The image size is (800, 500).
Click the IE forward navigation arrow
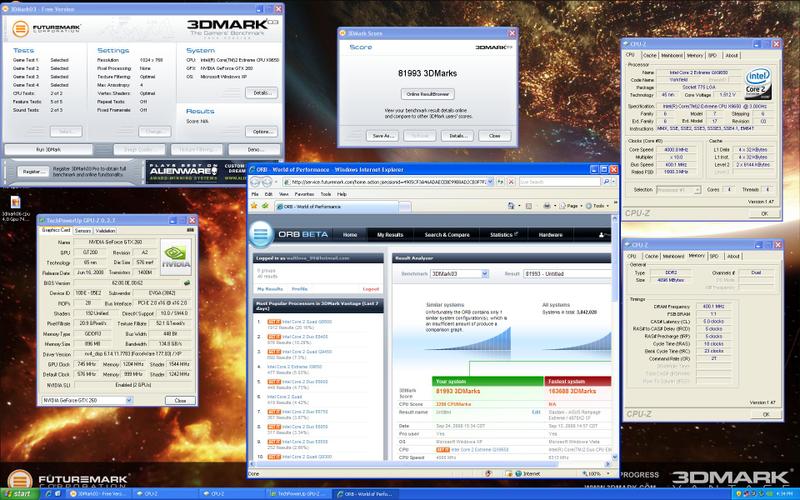click(x=267, y=182)
